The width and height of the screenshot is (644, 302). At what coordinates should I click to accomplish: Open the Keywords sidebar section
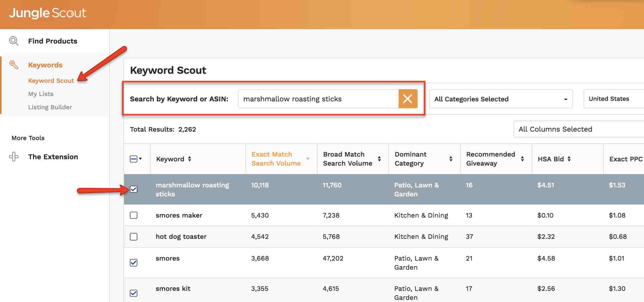tap(45, 65)
